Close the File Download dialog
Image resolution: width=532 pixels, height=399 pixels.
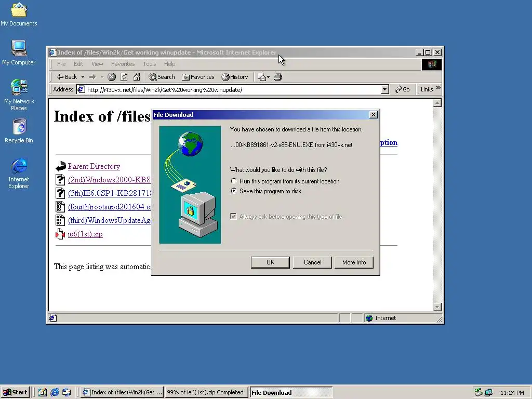pos(373,115)
